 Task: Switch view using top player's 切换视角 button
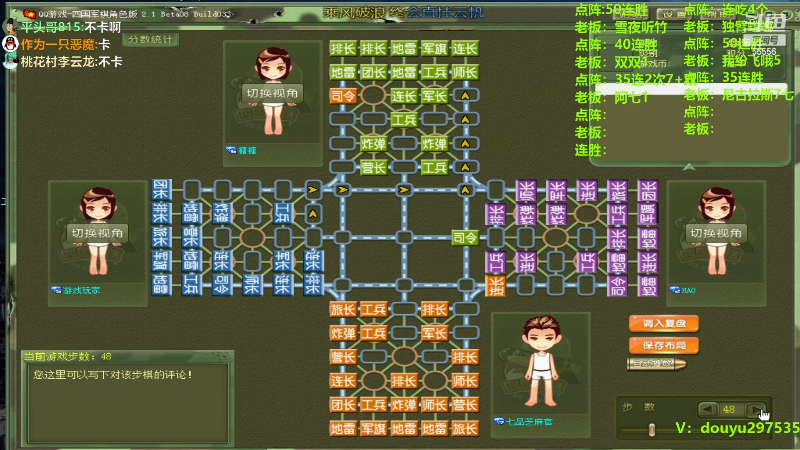pyautogui.click(x=272, y=93)
